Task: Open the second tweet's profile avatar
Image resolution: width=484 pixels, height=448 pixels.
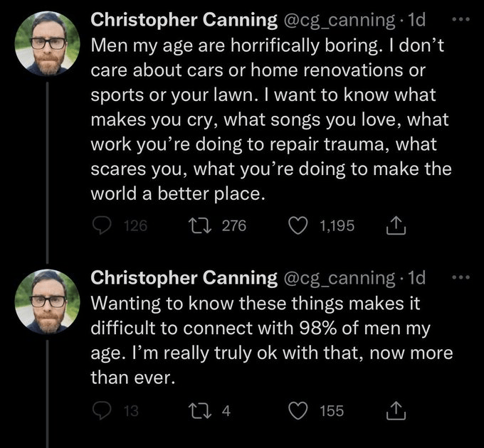Action: pyautogui.click(x=48, y=299)
